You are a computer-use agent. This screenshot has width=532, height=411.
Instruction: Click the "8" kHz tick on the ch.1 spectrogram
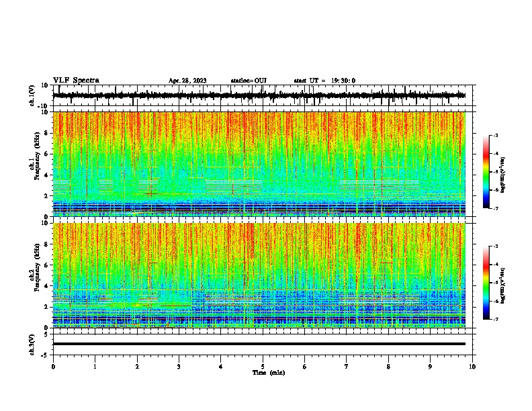click(47, 133)
